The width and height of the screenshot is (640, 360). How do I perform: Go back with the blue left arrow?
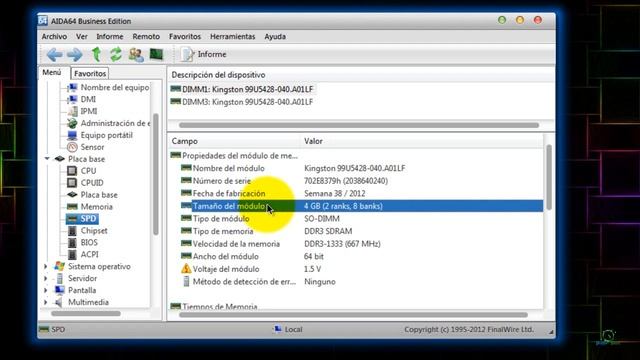click(54, 54)
